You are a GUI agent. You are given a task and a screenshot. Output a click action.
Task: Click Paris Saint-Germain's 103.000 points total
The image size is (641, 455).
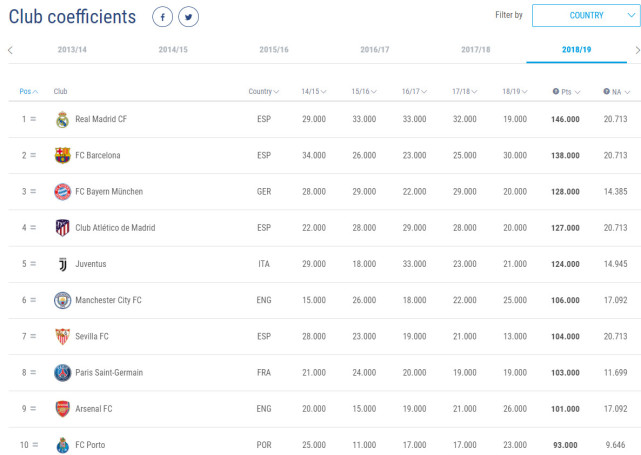565,373
